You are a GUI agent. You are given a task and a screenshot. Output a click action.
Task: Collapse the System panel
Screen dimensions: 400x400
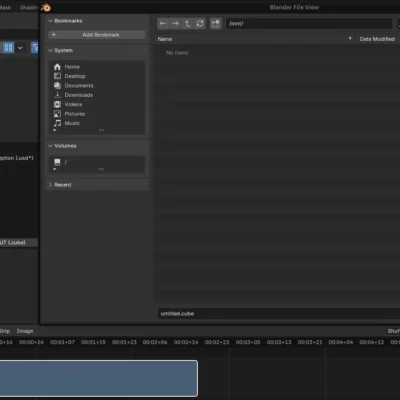(x=51, y=50)
